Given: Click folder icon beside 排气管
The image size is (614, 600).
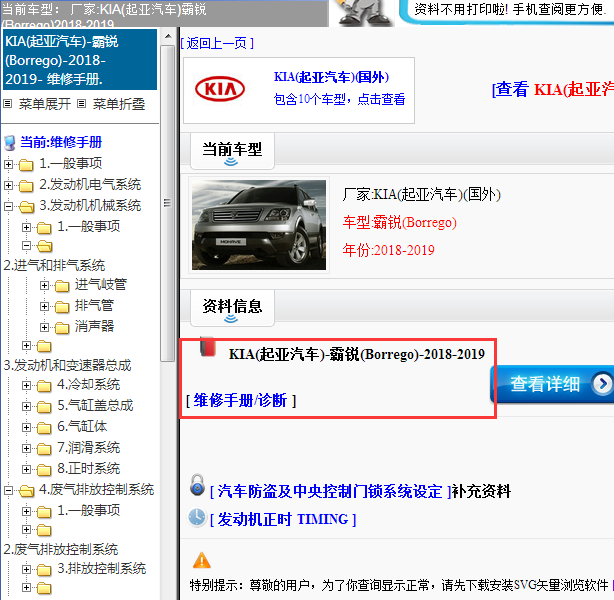Looking at the screenshot, I should pos(62,306).
